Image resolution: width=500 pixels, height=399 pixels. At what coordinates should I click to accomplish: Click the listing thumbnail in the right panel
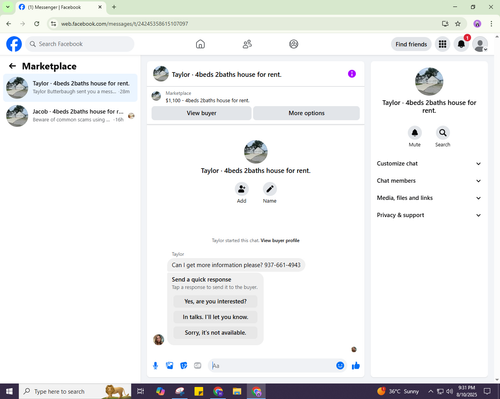pyautogui.click(x=429, y=81)
